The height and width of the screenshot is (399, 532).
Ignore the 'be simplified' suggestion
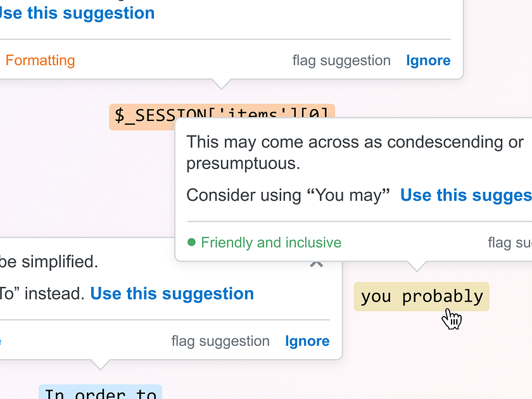point(307,341)
